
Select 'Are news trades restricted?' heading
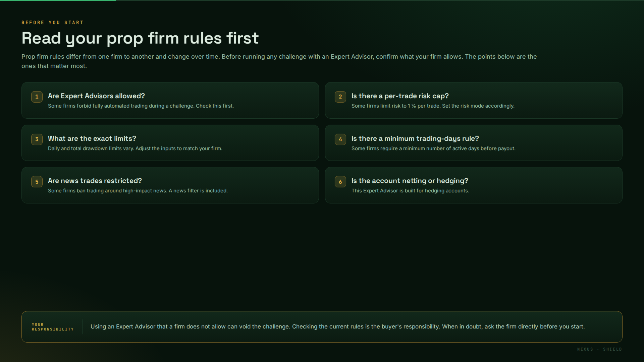pos(95,181)
